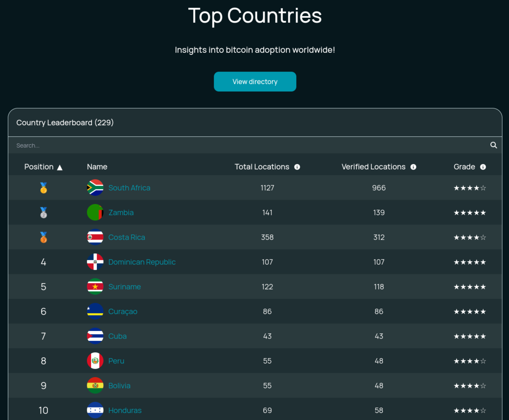Click the View directory button
The height and width of the screenshot is (420, 509).
click(255, 82)
